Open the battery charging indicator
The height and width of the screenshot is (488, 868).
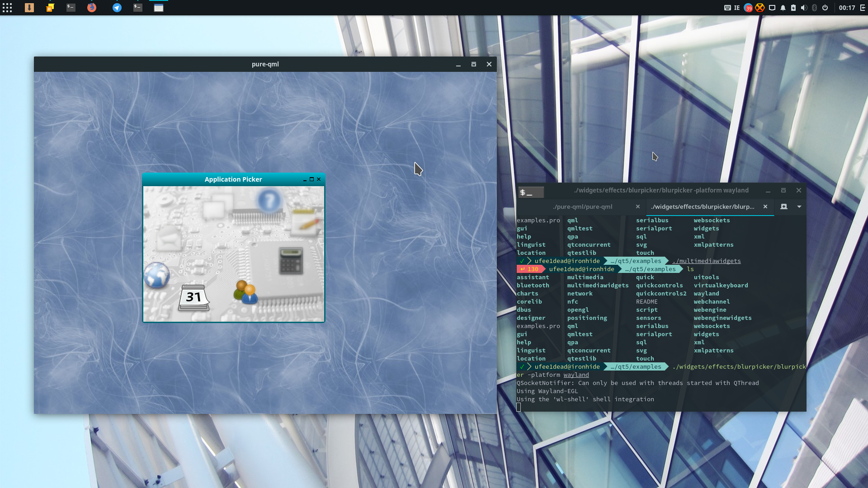[x=793, y=8]
